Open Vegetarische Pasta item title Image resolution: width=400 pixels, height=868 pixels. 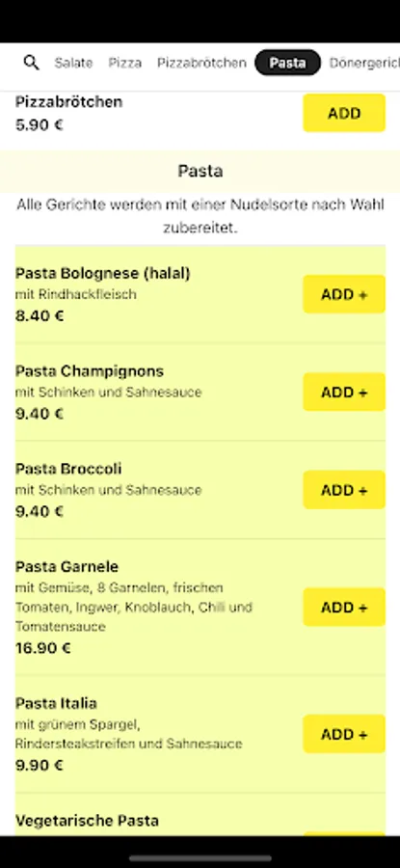tap(87, 820)
